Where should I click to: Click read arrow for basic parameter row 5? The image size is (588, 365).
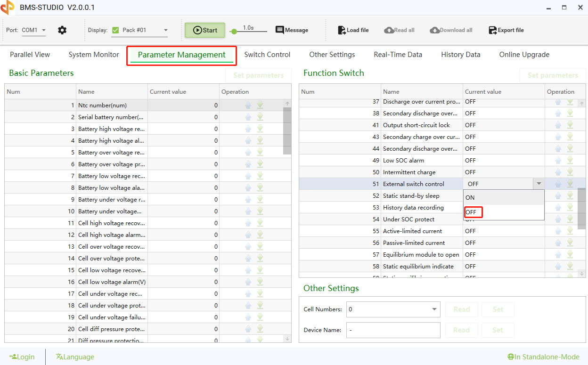pyautogui.click(x=248, y=152)
